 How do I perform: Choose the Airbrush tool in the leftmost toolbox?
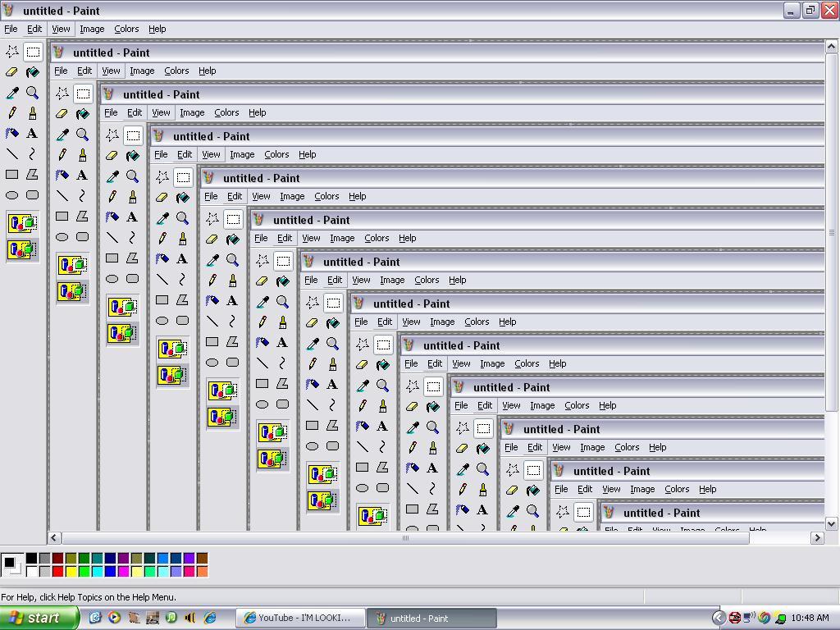pos(12,133)
